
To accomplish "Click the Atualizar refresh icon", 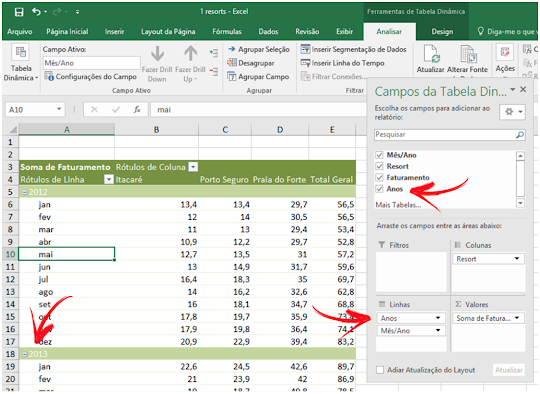I will click(x=430, y=54).
